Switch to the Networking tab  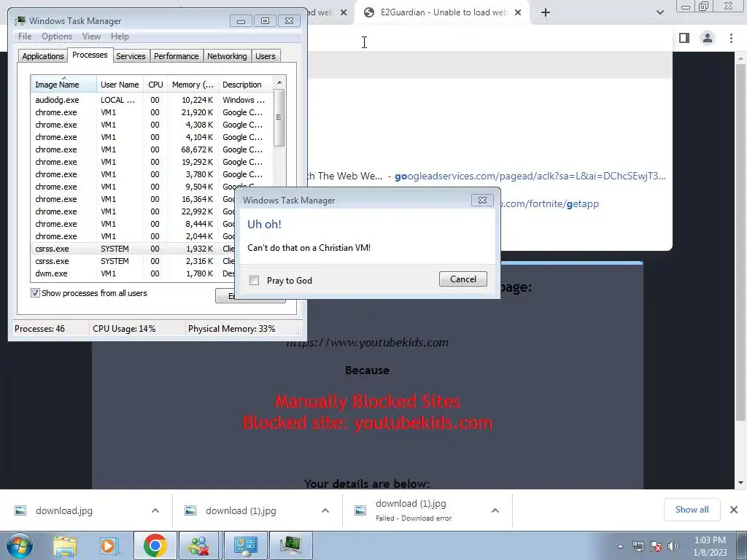coord(227,56)
